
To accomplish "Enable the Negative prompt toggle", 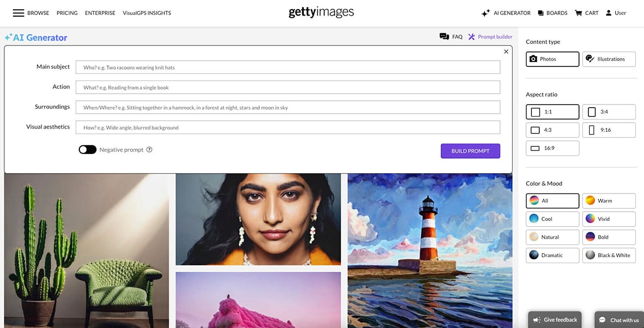I will click(87, 150).
